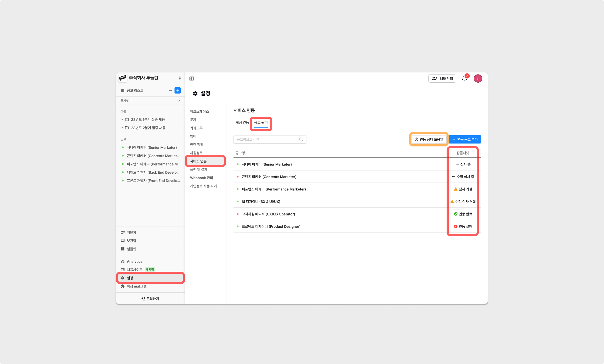Open 플랜 및 결제 settings menu
Screen dimensions: 604x364
[199, 169]
